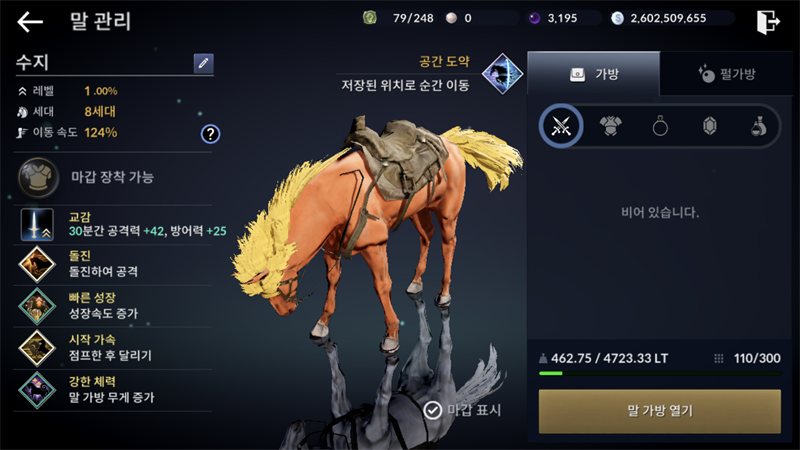Screen dimensions: 800x450
Task: Select the potion consumables filter icon
Action: (759, 126)
